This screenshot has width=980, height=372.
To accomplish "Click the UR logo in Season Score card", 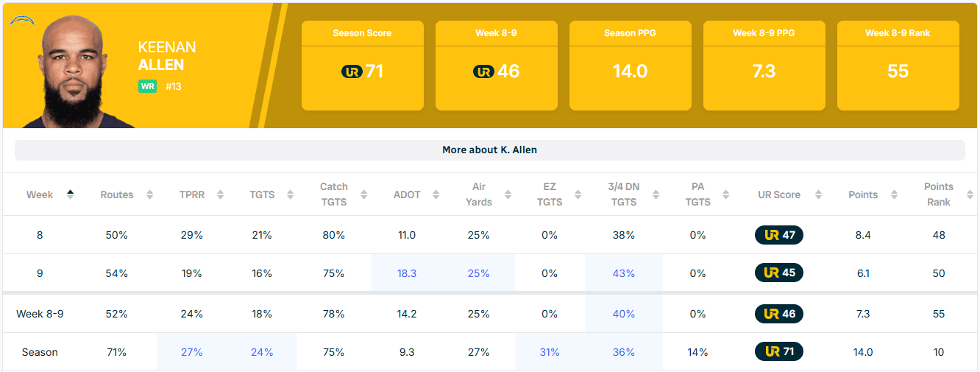I will click(x=352, y=71).
